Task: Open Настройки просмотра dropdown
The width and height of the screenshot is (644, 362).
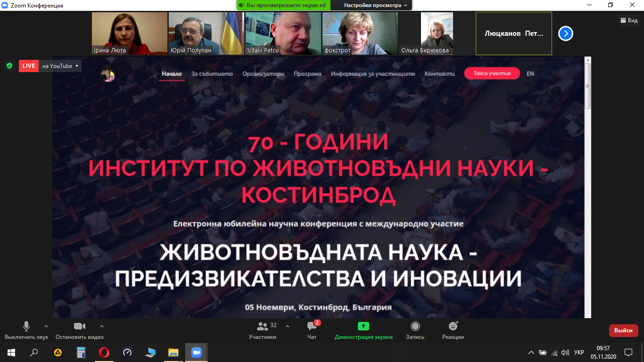Action: click(376, 5)
